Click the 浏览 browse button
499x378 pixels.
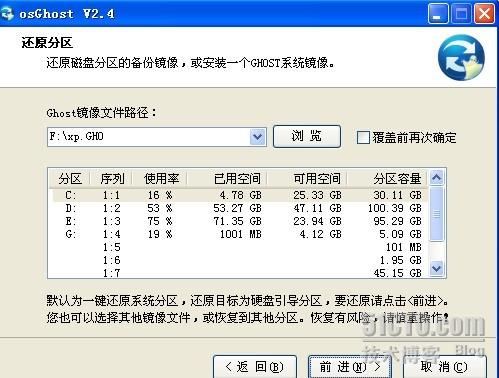coord(307,136)
